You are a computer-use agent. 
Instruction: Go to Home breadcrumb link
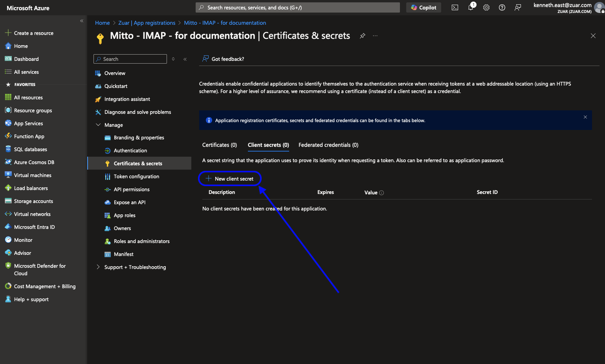click(x=103, y=23)
